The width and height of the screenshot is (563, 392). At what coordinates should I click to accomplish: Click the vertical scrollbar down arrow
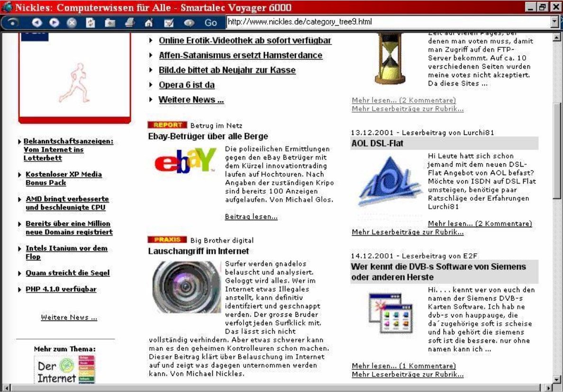(x=556, y=379)
